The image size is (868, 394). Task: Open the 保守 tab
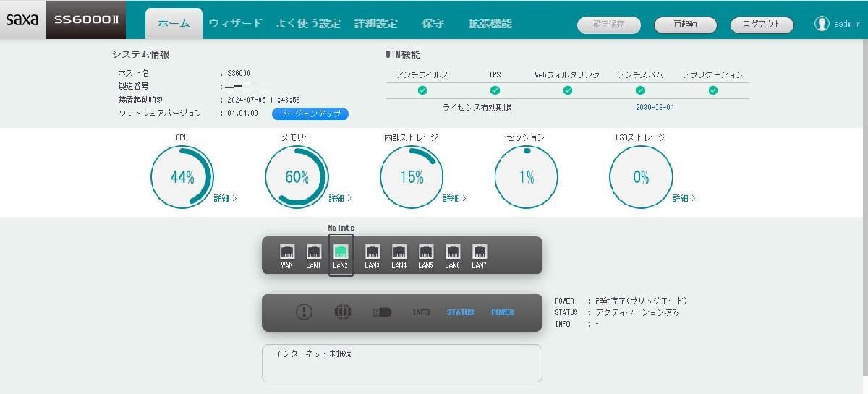point(433,23)
